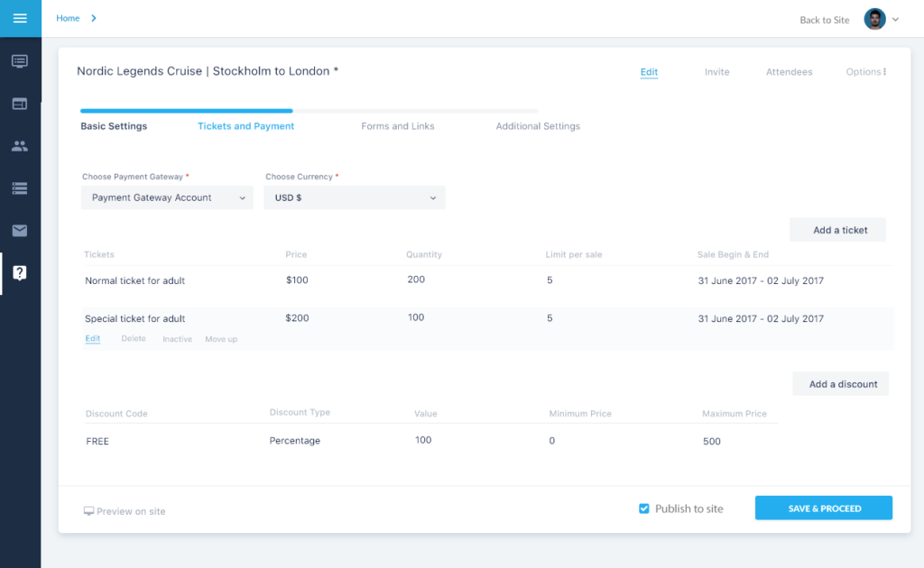Click the user profile avatar
The width and height of the screenshot is (924, 568).
click(x=874, y=19)
